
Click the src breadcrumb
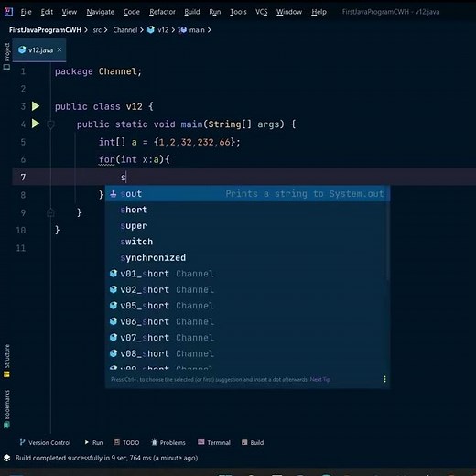[x=97, y=30]
